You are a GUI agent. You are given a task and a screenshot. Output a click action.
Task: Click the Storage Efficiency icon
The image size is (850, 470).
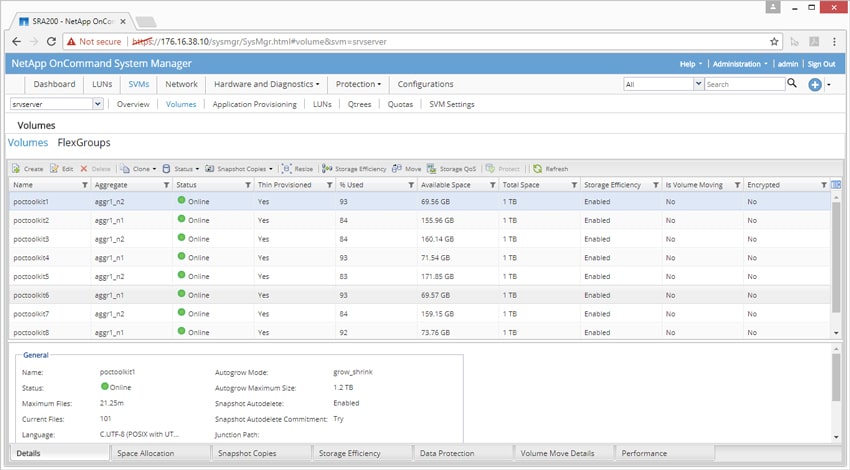327,169
